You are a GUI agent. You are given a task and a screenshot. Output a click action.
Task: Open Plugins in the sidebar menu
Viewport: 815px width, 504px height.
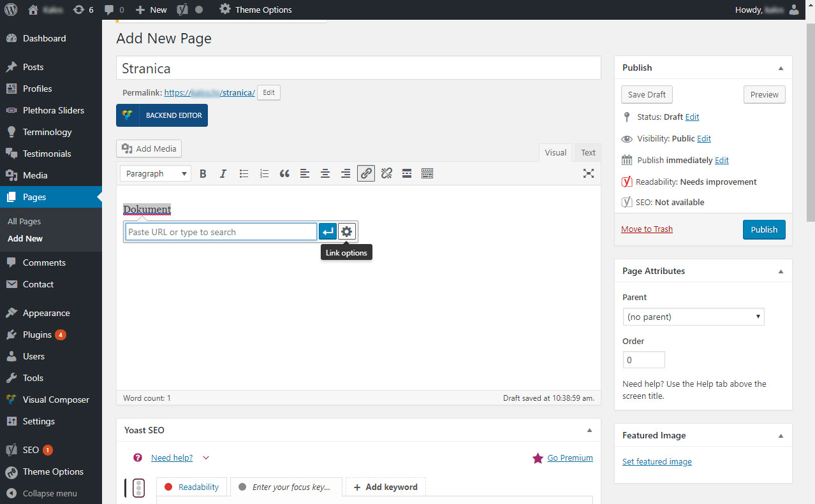point(37,335)
